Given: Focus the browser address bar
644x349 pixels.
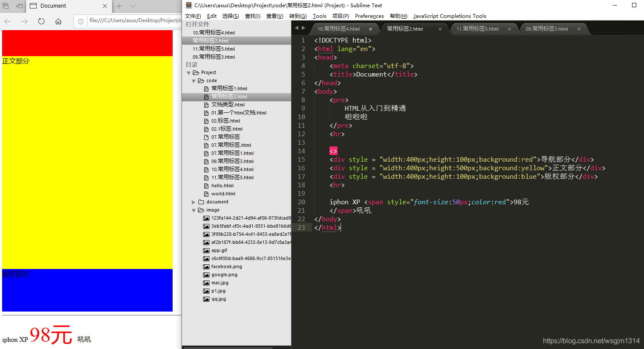Looking at the screenshot, I should click(135, 20).
